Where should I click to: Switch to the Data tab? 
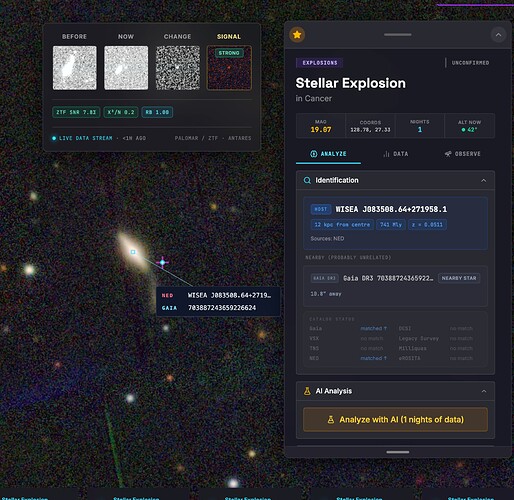tap(395, 154)
